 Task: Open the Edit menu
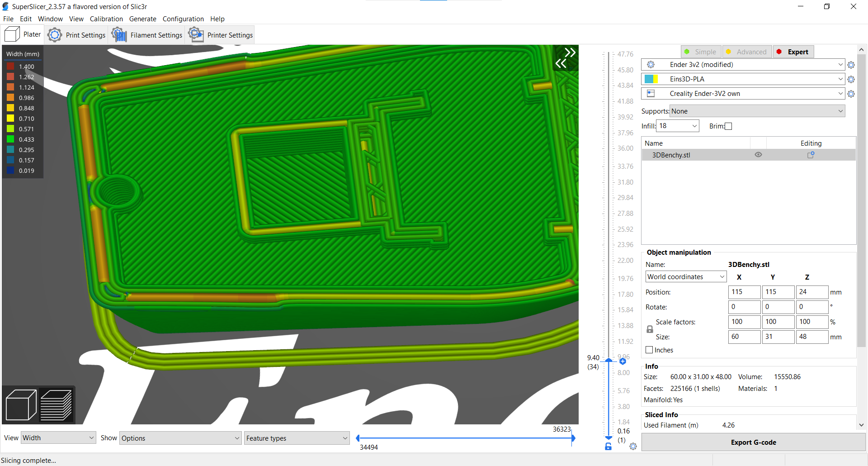point(26,19)
